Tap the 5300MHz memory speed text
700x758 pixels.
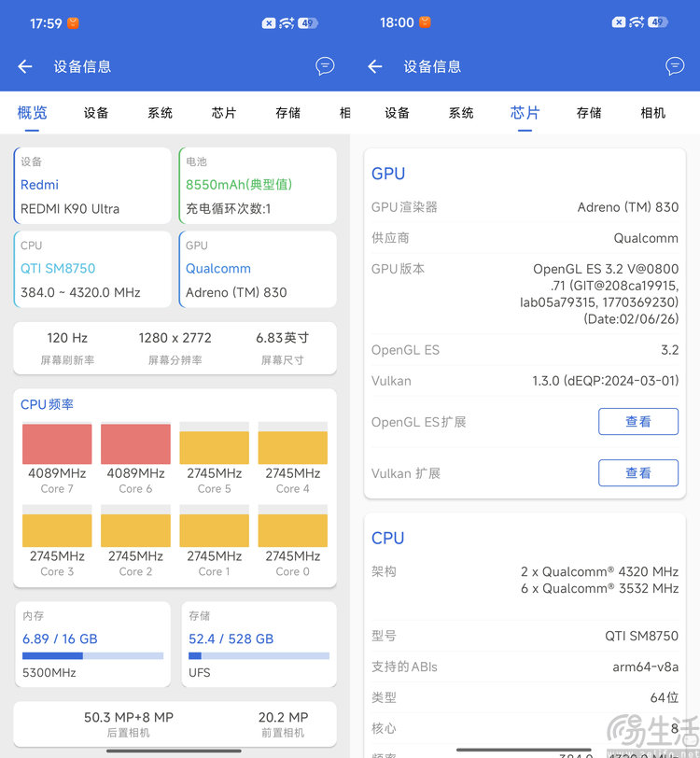49,672
